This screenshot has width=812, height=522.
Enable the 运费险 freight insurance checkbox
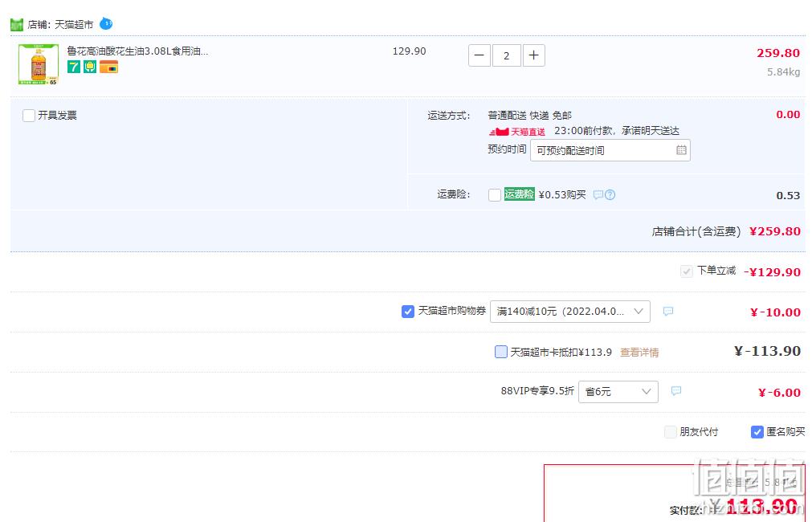495,194
